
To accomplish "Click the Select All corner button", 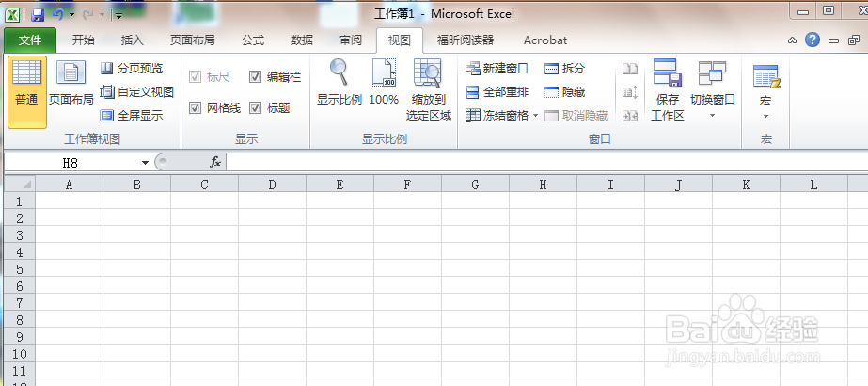I will pyautogui.click(x=20, y=184).
